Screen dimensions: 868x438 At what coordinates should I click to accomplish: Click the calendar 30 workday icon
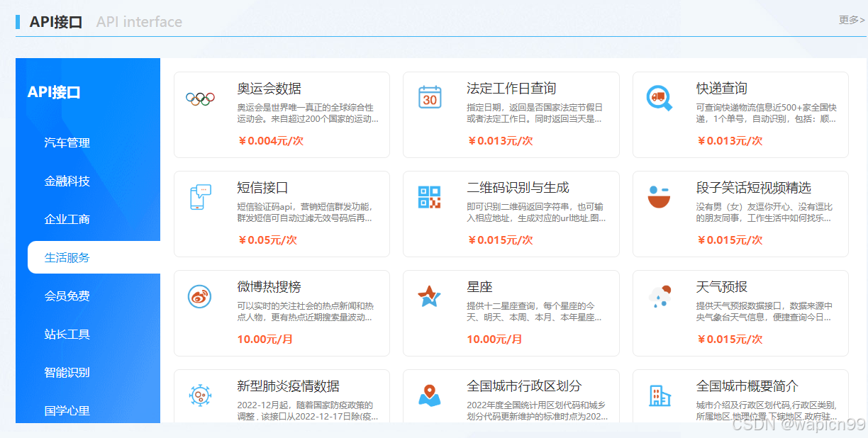(x=430, y=98)
